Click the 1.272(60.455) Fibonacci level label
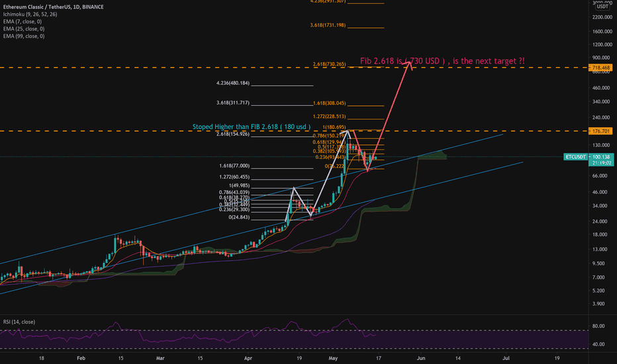Screen dimensions: 617x364 coord(234,177)
